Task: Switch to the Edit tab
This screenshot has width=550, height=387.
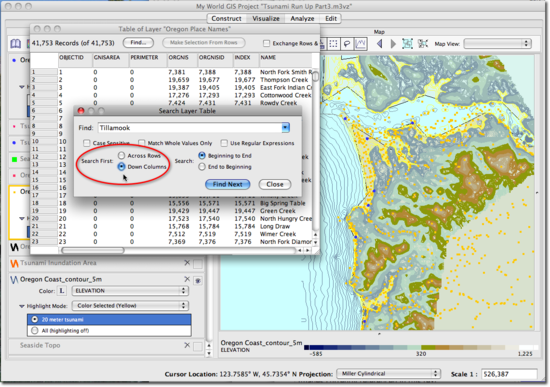Action: pos(331,19)
